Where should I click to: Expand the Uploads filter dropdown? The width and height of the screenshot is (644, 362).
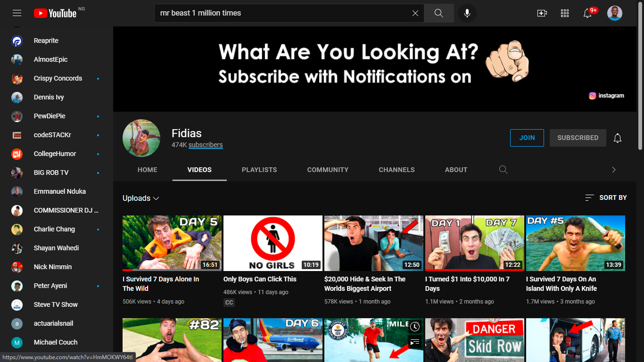[141, 198]
